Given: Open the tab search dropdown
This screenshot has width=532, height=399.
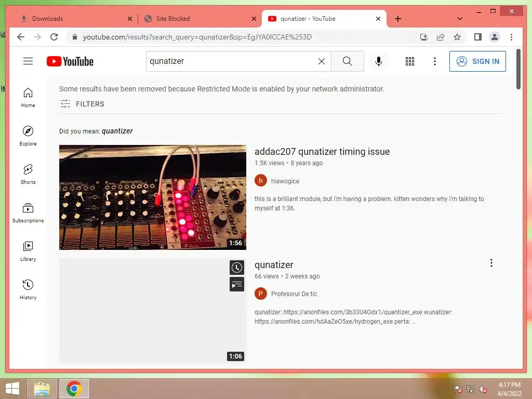Looking at the screenshot, I should tap(460, 19).
